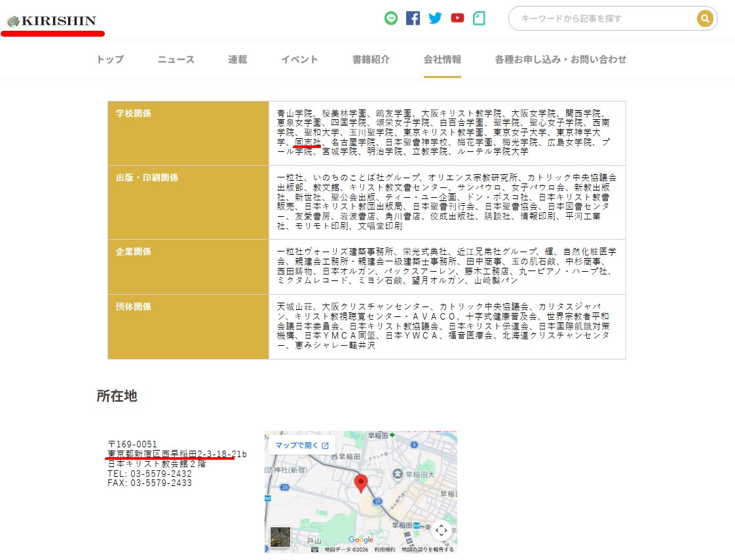
Task: Click the yellow search magnifier button
Action: [x=705, y=18]
